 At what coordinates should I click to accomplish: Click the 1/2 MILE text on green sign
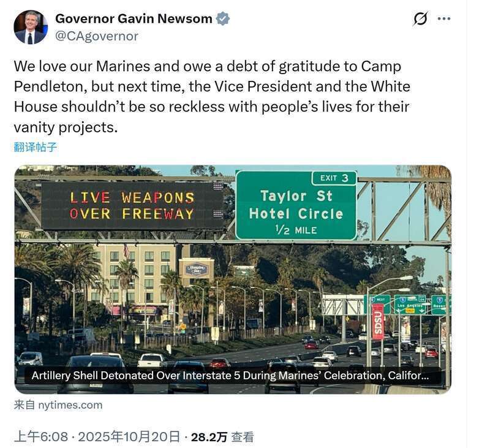point(296,230)
